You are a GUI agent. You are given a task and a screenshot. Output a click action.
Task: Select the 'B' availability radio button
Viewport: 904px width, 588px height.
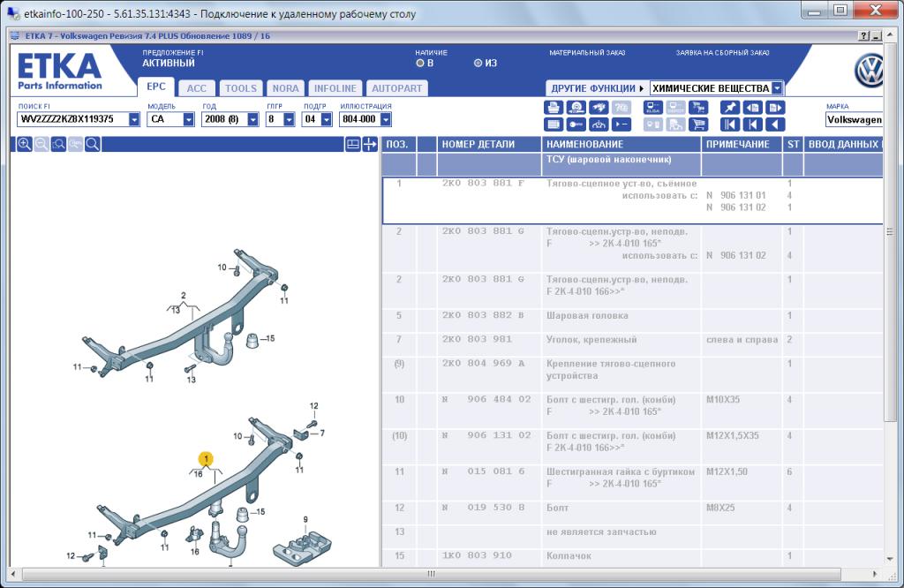coord(419,63)
